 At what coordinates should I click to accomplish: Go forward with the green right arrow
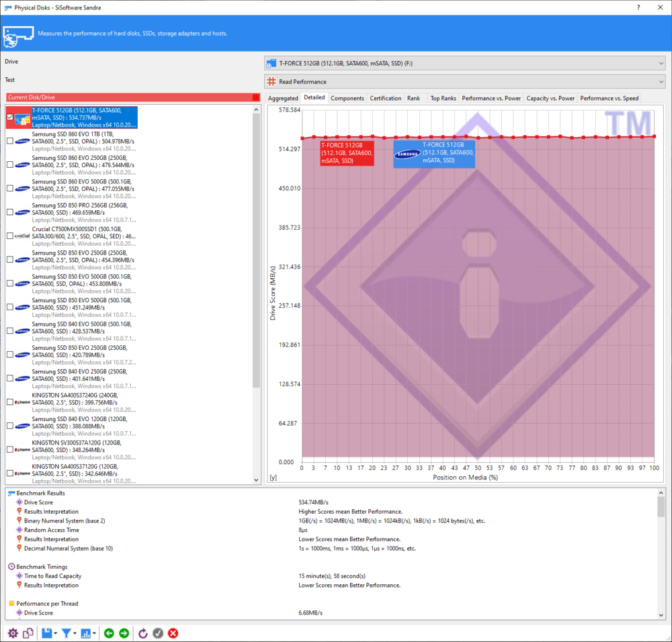(124, 633)
